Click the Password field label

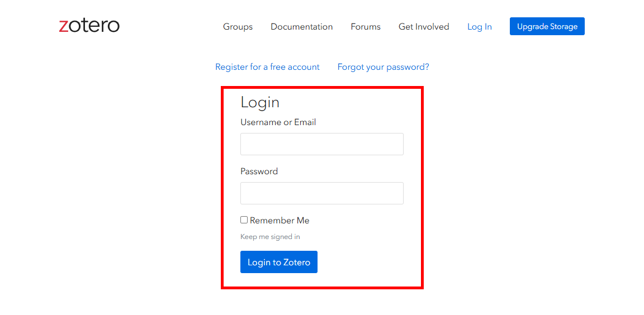259,171
